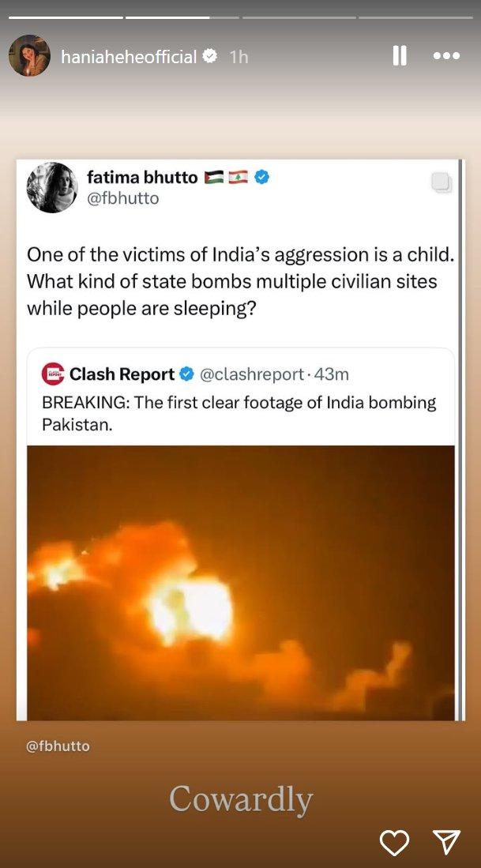The height and width of the screenshot is (868, 481).
Task: Tap the fatima bhutto display name
Action: click(x=142, y=177)
